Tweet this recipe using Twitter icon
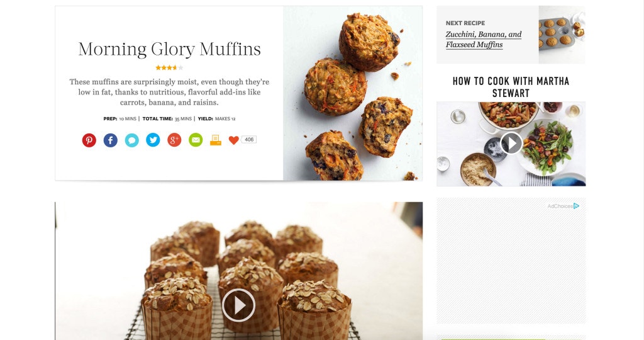The width and height of the screenshot is (644, 340). (x=153, y=140)
